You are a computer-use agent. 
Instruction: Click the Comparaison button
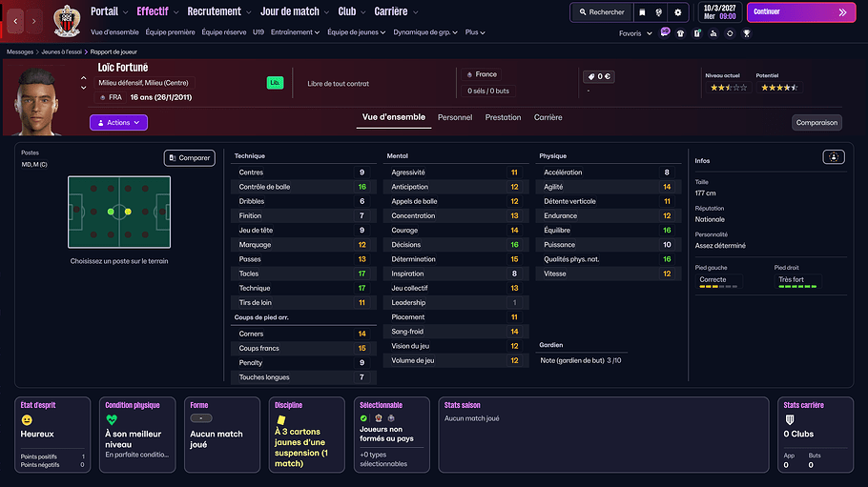tap(816, 122)
